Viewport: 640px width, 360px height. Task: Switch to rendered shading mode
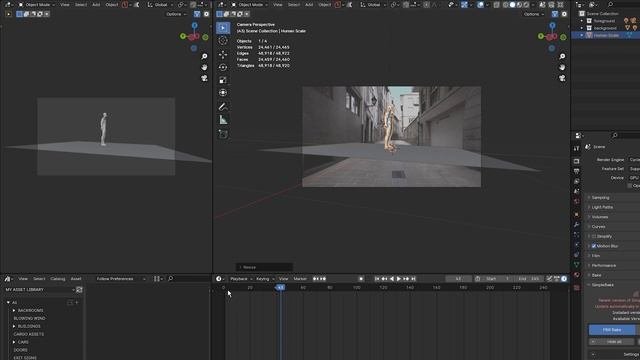(x=526, y=4)
